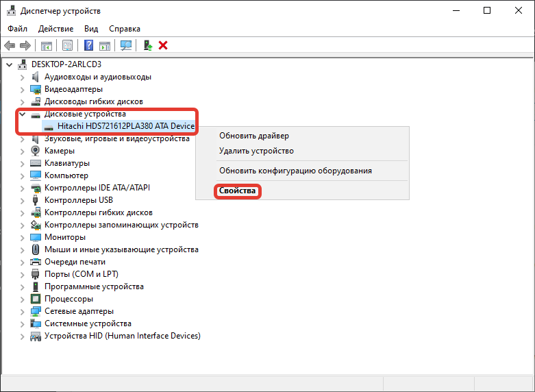The height and width of the screenshot is (392, 535).
Task: Select the Мониторы label
Action: click(x=65, y=237)
